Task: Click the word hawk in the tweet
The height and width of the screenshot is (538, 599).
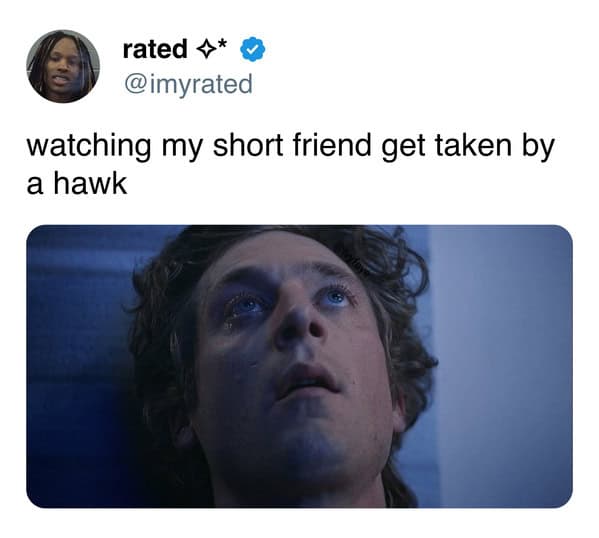Action: (x=90, y=183)
